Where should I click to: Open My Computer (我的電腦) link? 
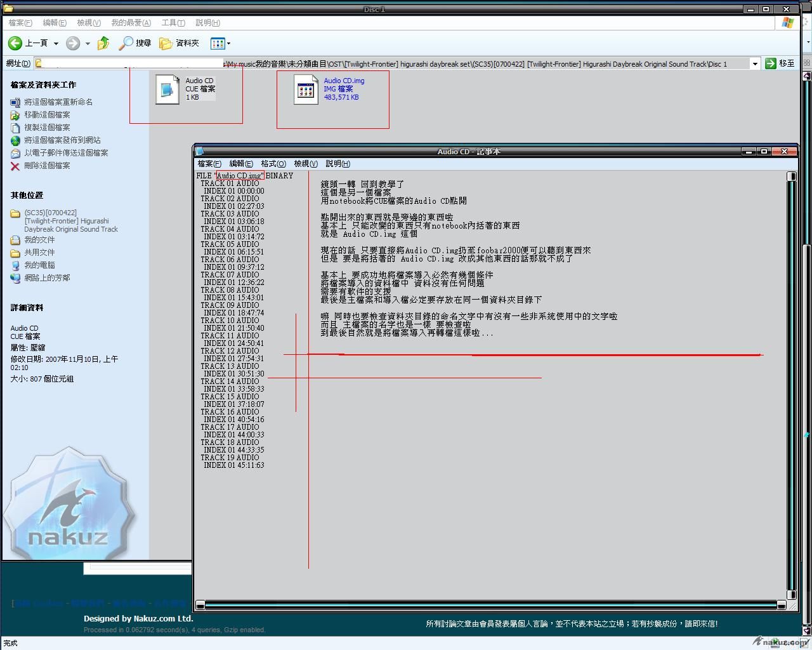[x=39, y=265]
